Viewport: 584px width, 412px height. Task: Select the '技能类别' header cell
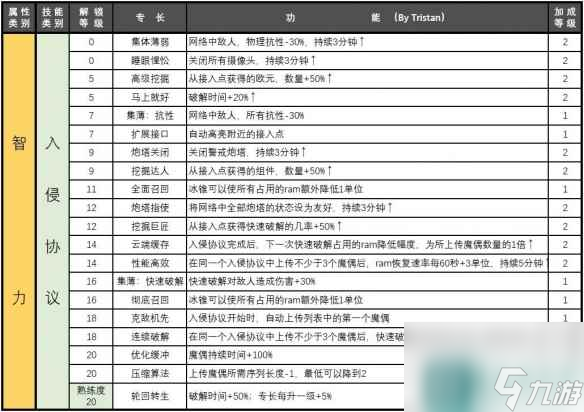pyautogui.click(x=53, y=18)
